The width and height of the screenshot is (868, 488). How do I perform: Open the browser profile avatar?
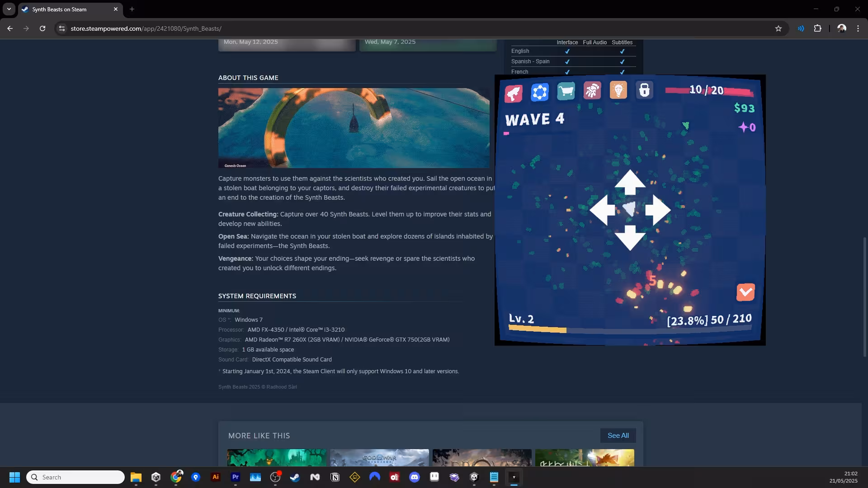point(841,28)
